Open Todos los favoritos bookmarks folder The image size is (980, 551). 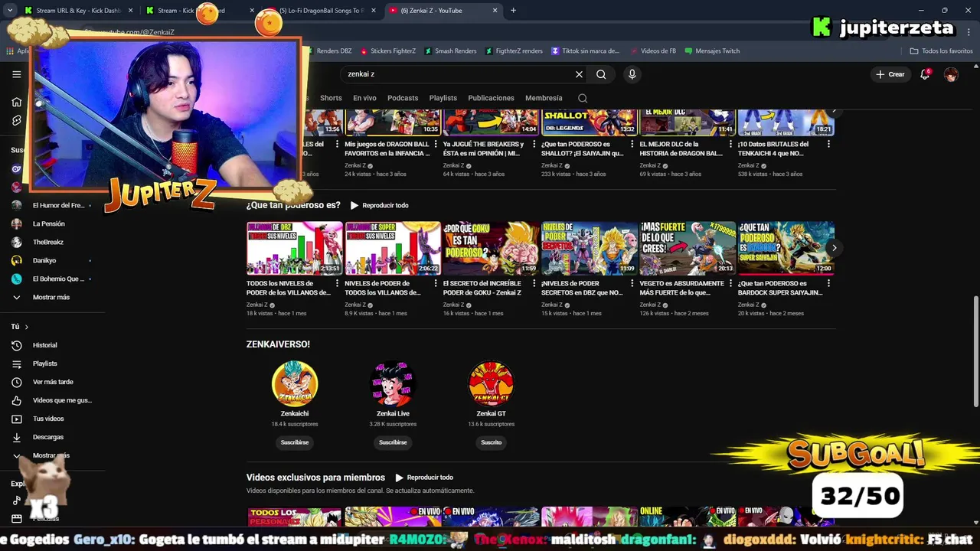[x=941, y=51]
